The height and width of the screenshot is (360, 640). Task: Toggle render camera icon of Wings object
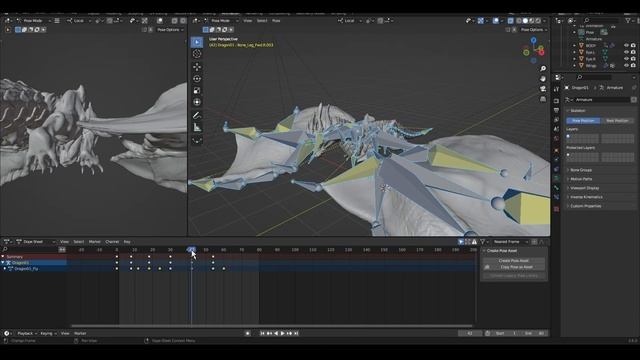coord(633,65)
